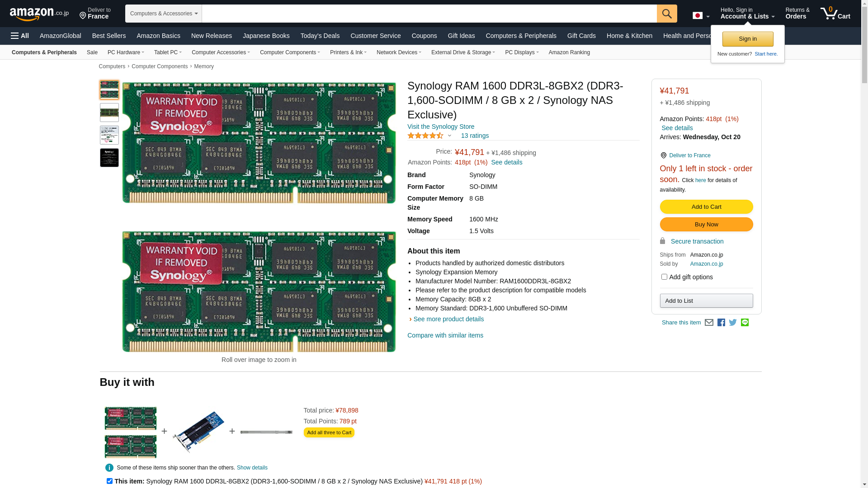
Task: Click the search magnifier icon button
Action: (667, 14)
